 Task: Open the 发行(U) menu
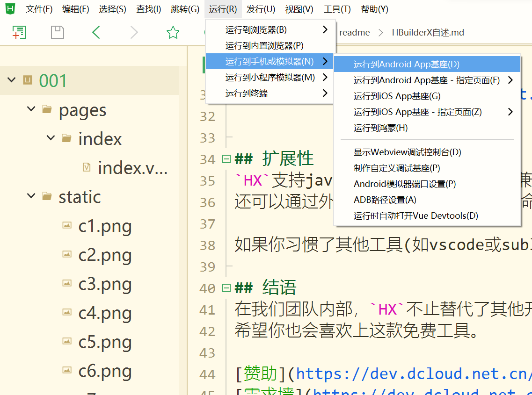click(x=261, y=9)
